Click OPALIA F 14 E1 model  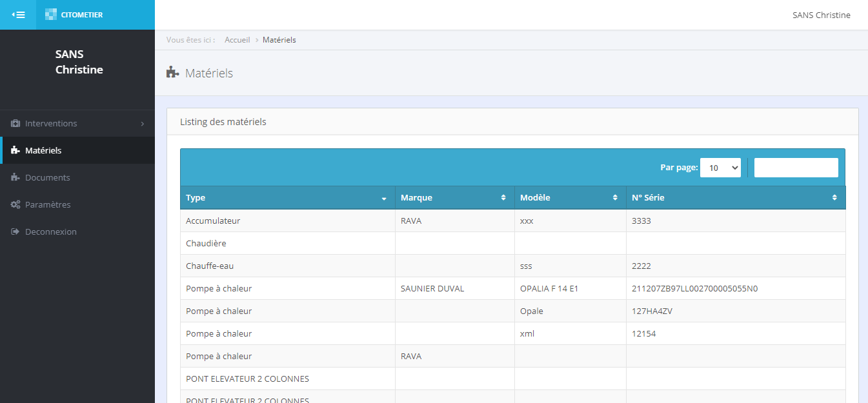pos(549,288)
